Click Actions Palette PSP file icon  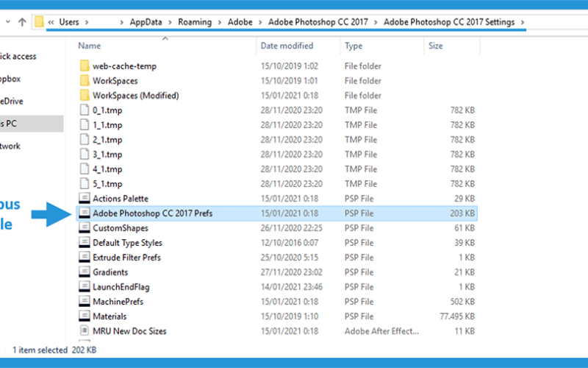85,198
